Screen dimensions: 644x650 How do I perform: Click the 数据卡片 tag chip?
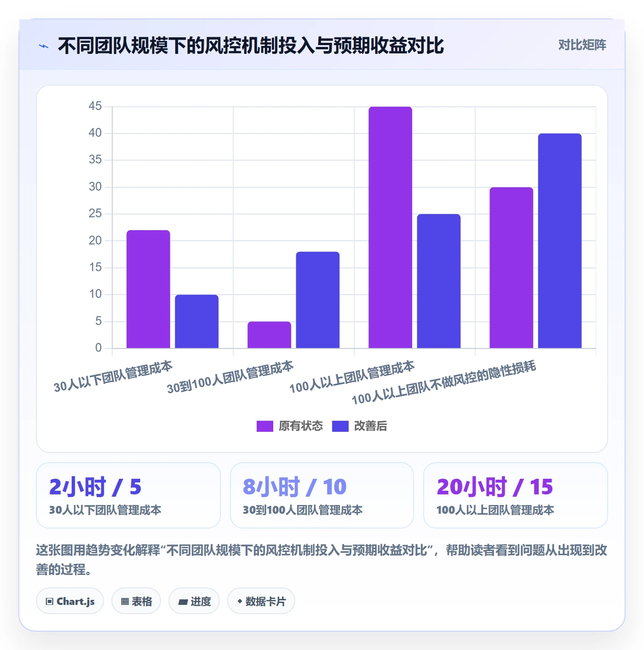click(261, 601)
